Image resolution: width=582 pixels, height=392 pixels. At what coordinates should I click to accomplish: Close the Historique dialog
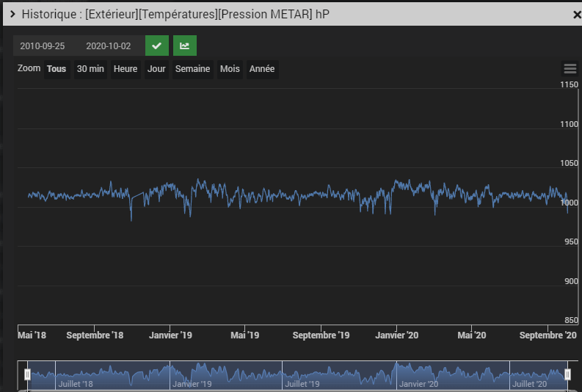coord(576,14)
